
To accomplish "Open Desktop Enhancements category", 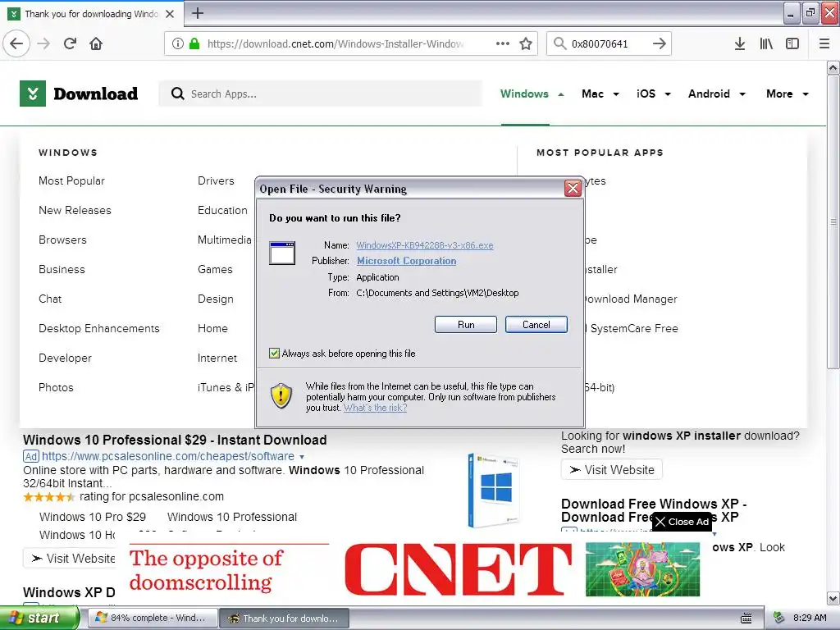I will 99,328.
